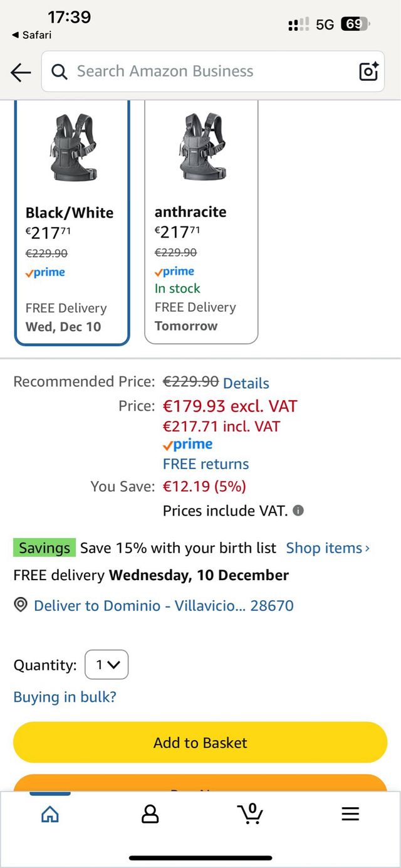Tap the delivery location pin icon
This screenshot has width=401, height=868.
[21, 605]
